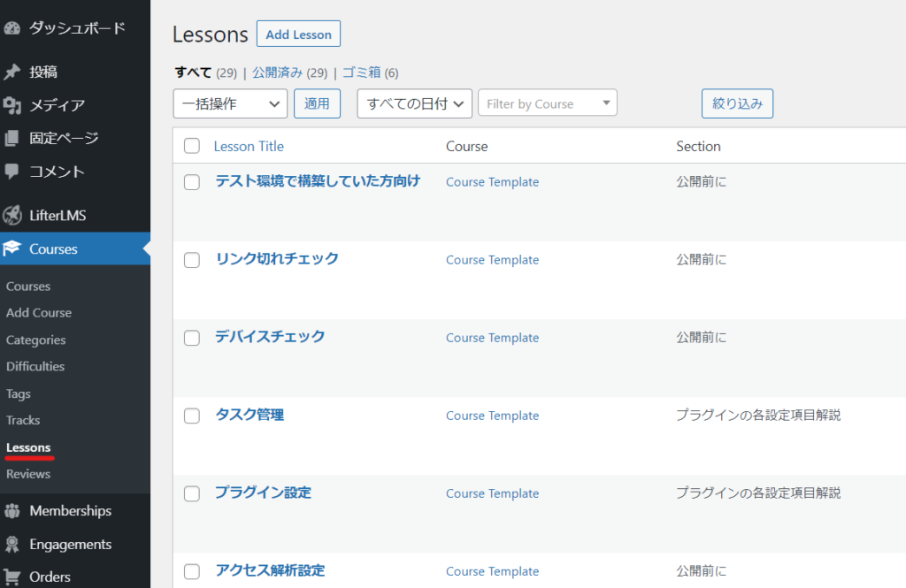Click the Engagements award icon

pos(12,545)
